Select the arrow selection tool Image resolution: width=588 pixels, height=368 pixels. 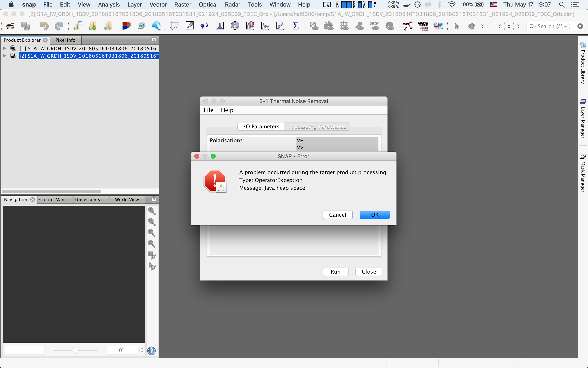pos(457,26)
